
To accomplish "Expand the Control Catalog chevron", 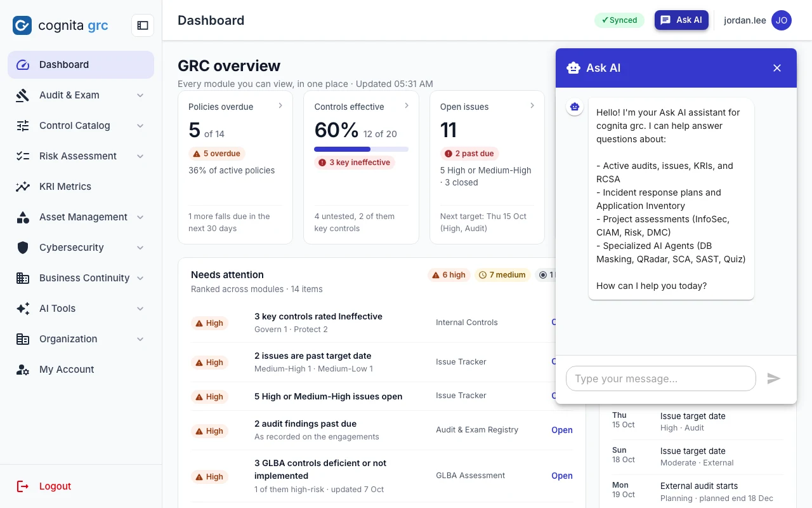I will (140, 126).
